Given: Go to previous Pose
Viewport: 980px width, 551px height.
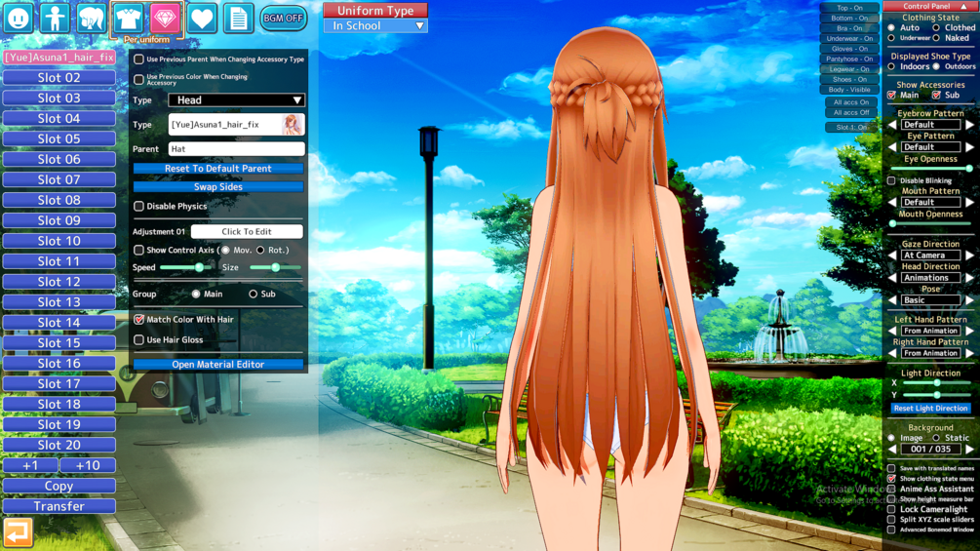Looking at the screenshot, I should point(892,300).
